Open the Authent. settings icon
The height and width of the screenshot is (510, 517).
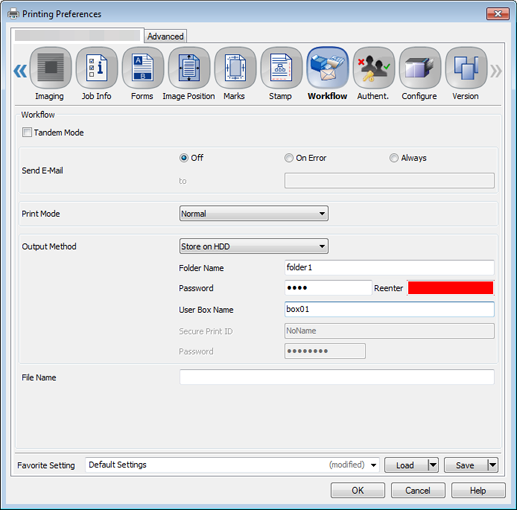coord(374,68)
